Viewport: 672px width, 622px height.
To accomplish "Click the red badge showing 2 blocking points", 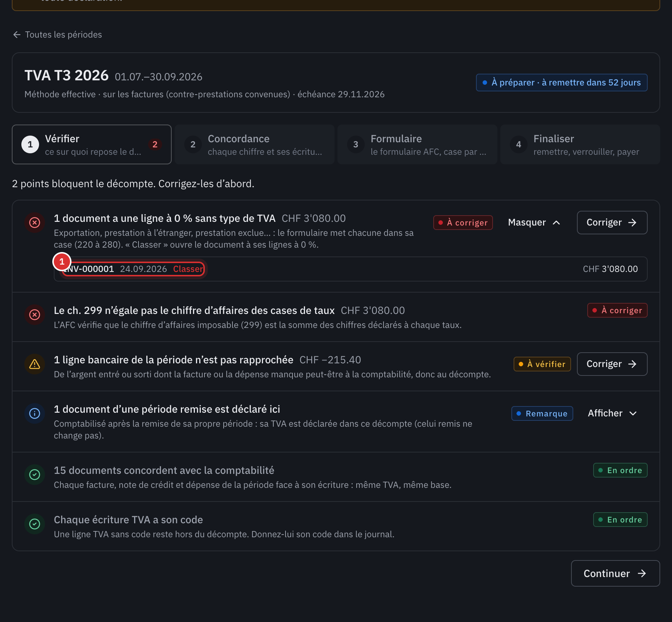I will pyautogui.click(x=155, y=144).
